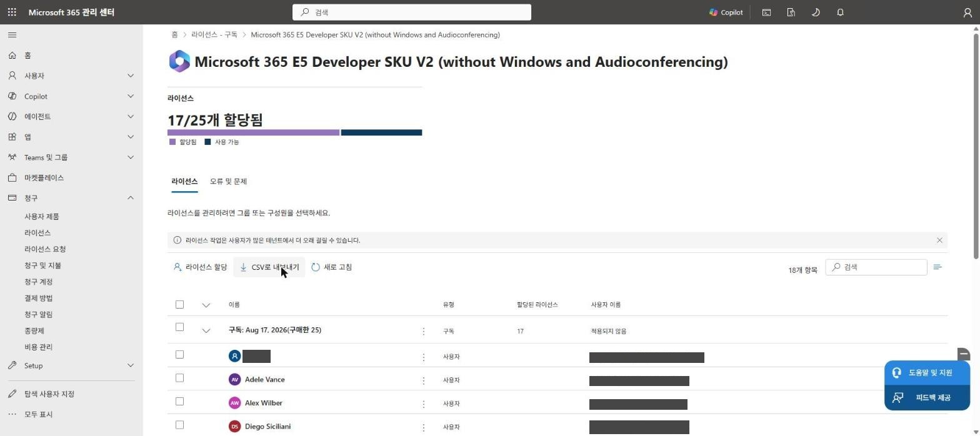The height and width of the screenshot is (436, 980).
Task: Refresh the list with 새로 고침
Action: point(332,267)
